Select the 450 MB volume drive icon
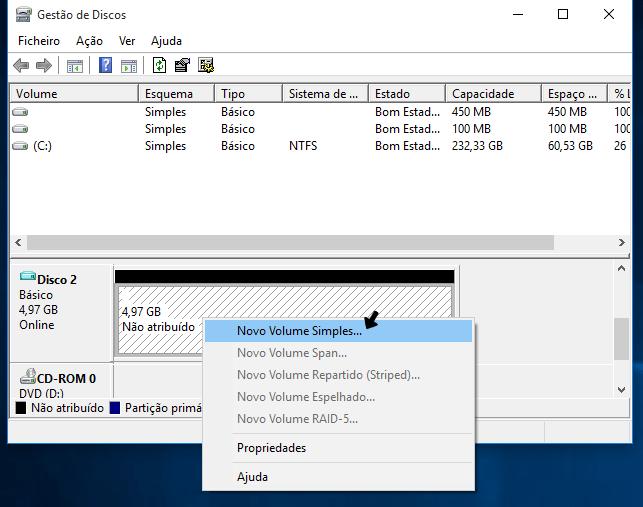The image size is (643, 507). pyautogui.click(x=20, y=112)
